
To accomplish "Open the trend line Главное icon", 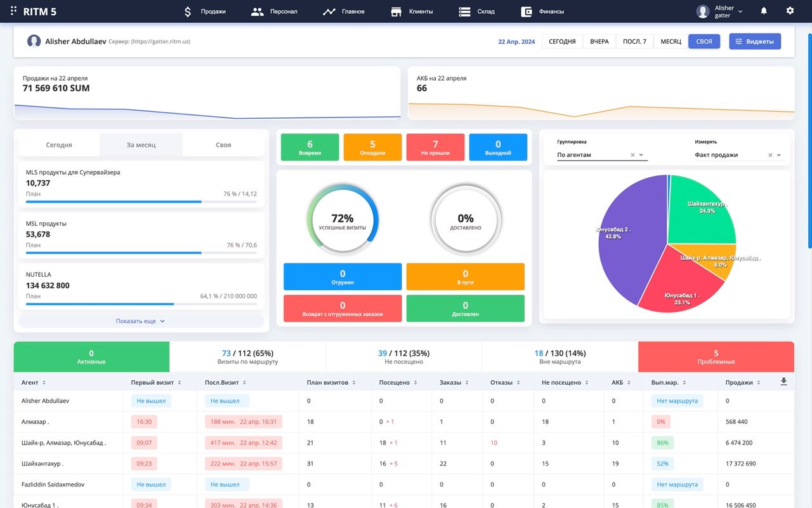I will pos(329,11).
